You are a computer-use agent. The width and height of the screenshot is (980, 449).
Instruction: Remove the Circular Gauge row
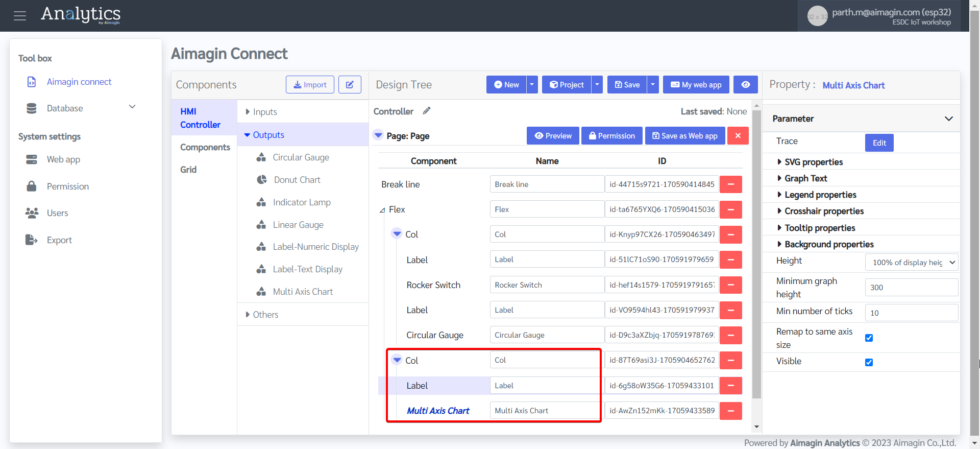coord(731,335)
